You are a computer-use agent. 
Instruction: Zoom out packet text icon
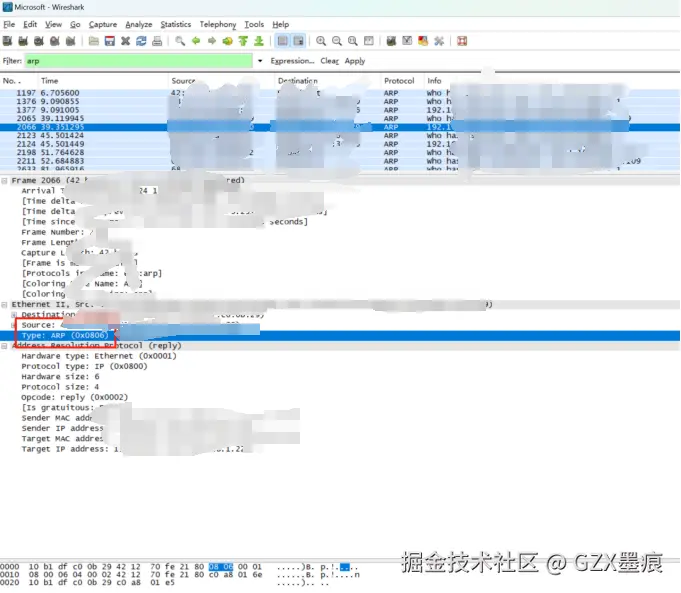click(337, 41)
